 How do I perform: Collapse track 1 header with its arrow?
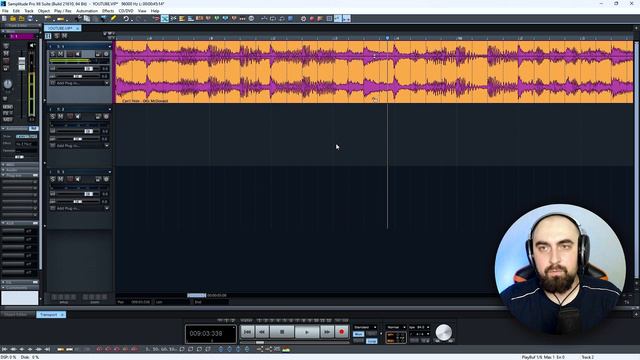click(x=109, y=47)
